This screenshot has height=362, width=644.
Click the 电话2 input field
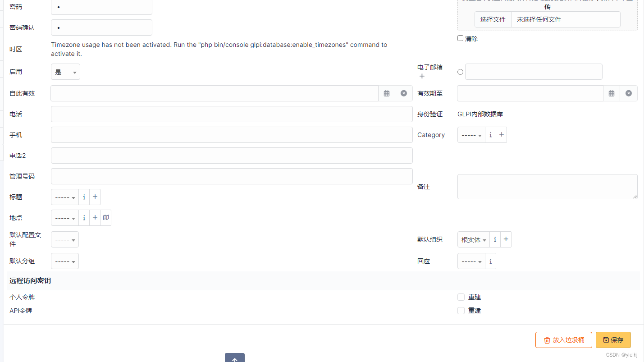coord(232,156)
